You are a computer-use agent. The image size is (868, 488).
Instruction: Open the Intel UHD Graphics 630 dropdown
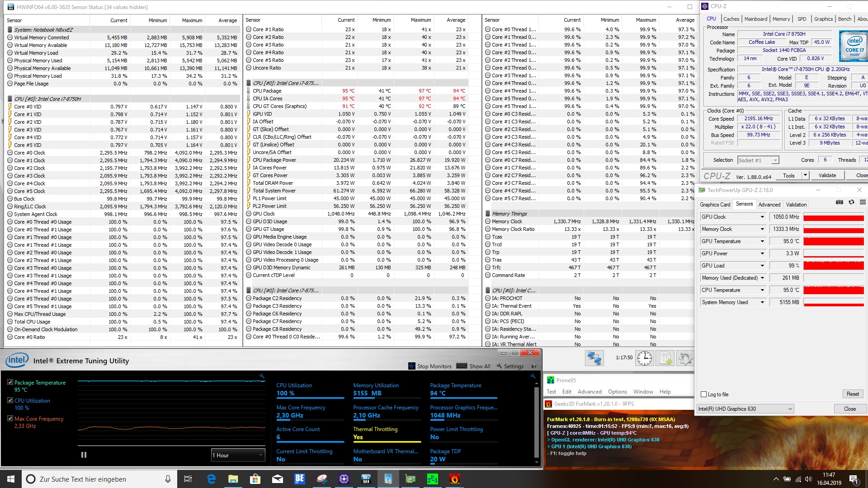745,409
